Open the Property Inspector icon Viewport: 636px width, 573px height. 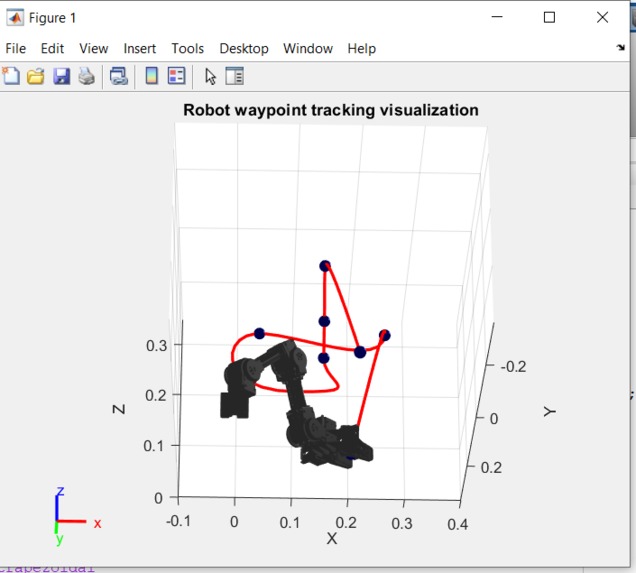pos(234,76)
